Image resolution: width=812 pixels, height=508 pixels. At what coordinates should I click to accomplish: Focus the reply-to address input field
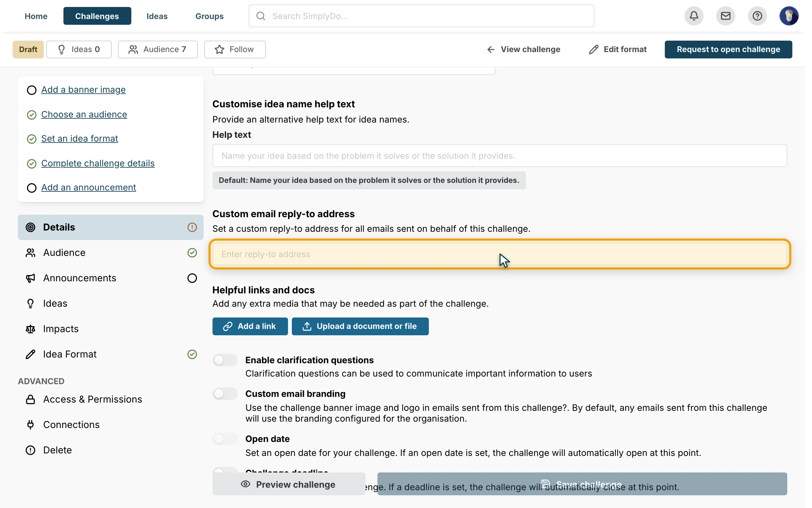500,254
